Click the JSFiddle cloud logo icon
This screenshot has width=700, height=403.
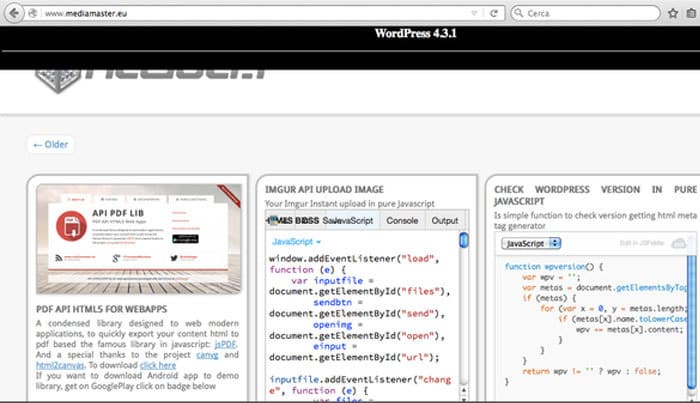[x=680, y=243]
